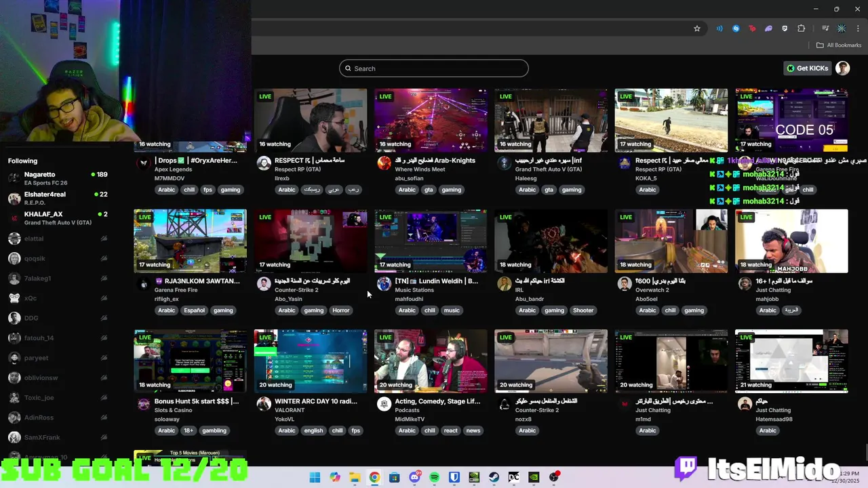868x488 pixels.
Task: Open the Bonus Hunt 5k start stream title
Action: pos(197,401)
